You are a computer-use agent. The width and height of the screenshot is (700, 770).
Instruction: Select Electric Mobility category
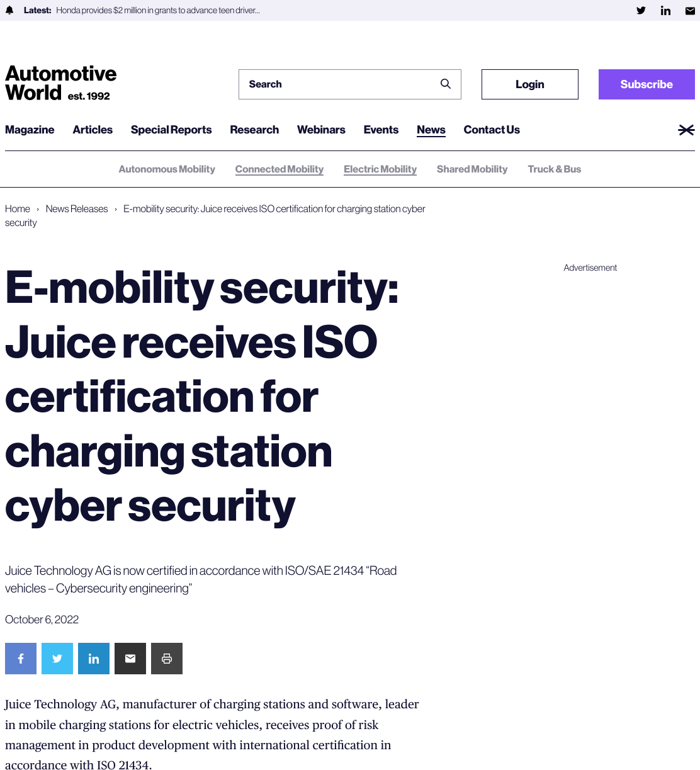(380, 169)
